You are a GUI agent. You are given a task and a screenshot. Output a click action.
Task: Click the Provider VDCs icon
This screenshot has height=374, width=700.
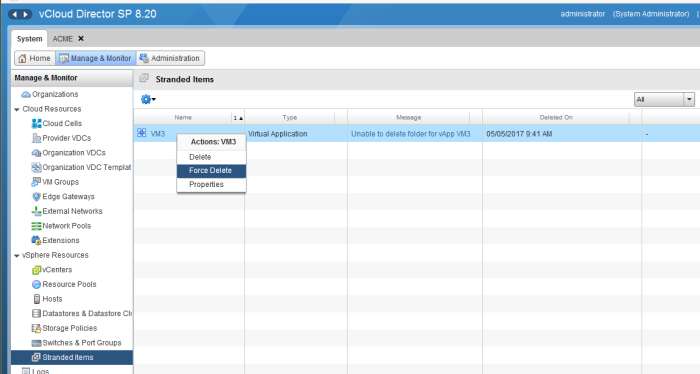point(37,138)
